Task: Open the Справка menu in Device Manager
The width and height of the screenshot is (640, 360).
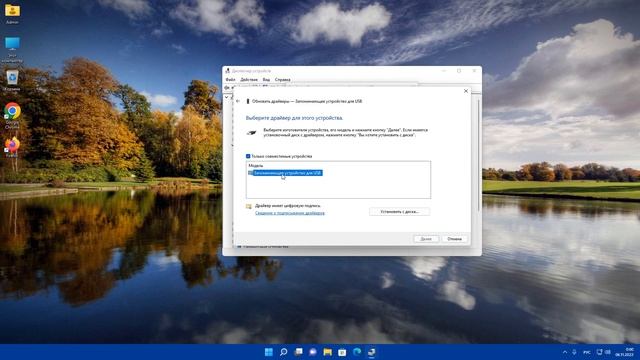Action: pyautogui.click(x=282, y=80)
